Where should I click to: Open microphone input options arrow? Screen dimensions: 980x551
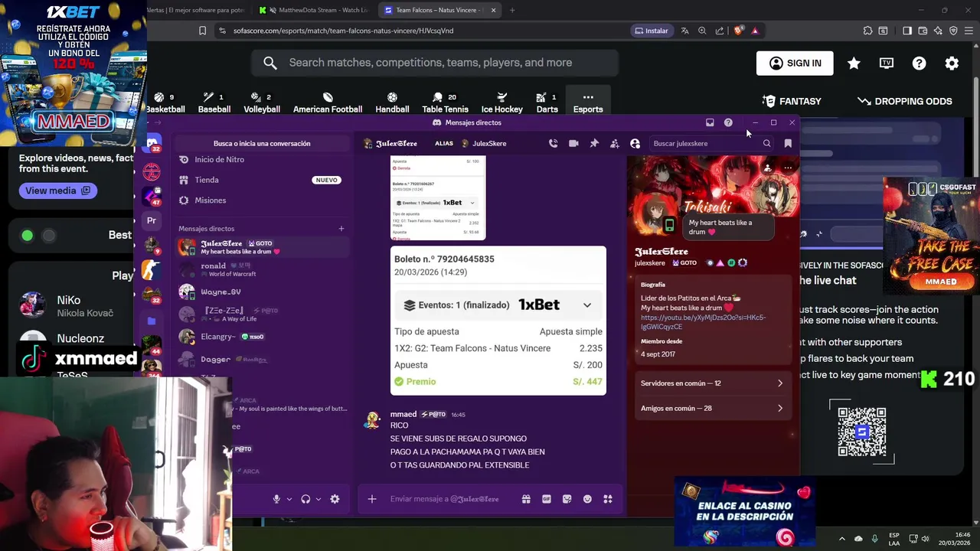tap(289, 499)
